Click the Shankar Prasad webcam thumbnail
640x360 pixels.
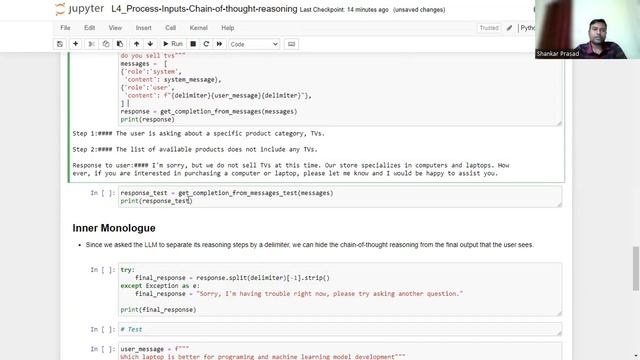pyautogui.click(x=587, y=29)
